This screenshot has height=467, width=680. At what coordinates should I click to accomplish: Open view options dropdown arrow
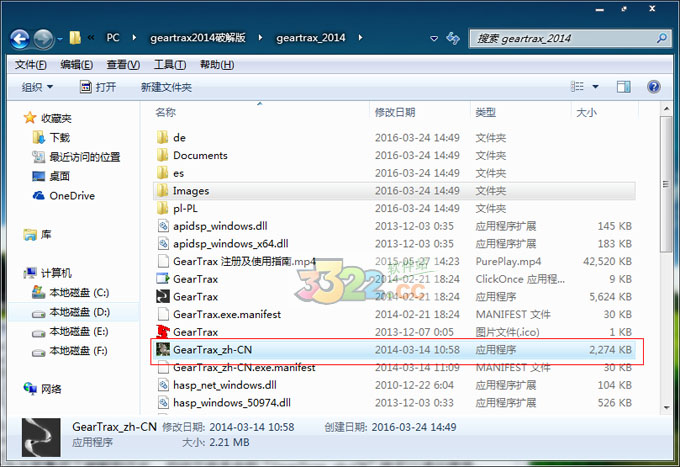pos(595,87)
